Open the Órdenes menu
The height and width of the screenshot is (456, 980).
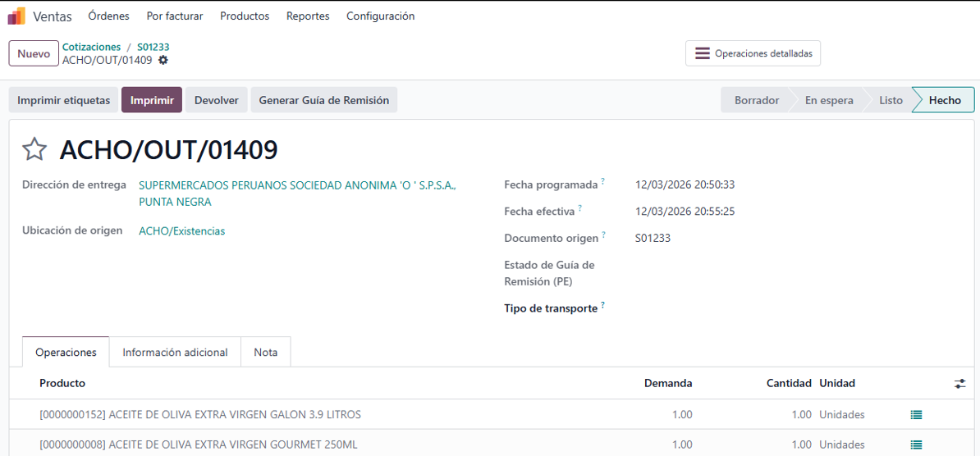pyautogui.click(x=108, y=16)
